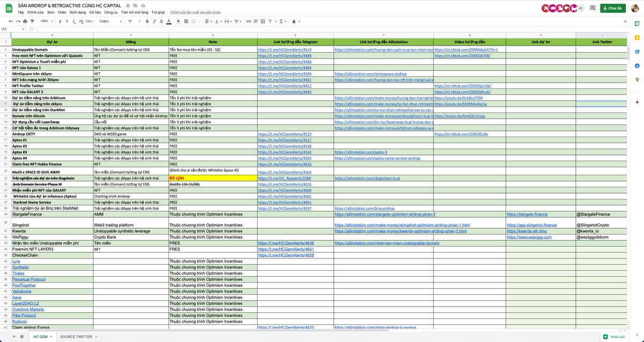Open the Chèn menu
Viewport: 644px width, 342px height.
(62, 11)
